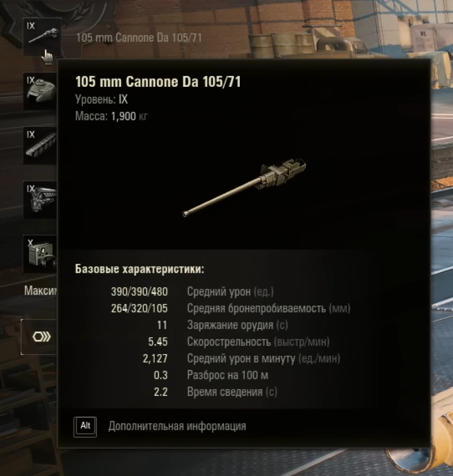Open field modification hexagon arrows button
453x476 pixels.
(39, 337)
